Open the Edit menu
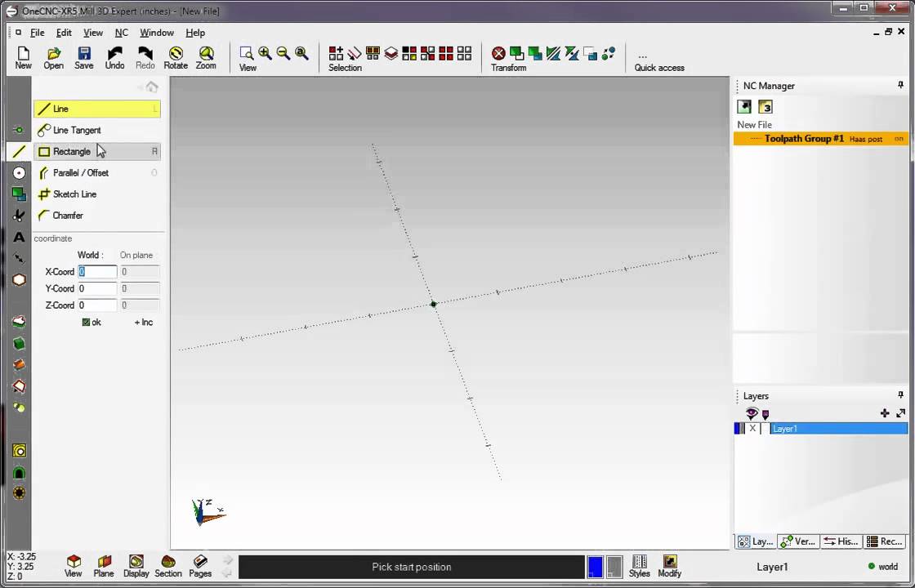 coord(64,33)
